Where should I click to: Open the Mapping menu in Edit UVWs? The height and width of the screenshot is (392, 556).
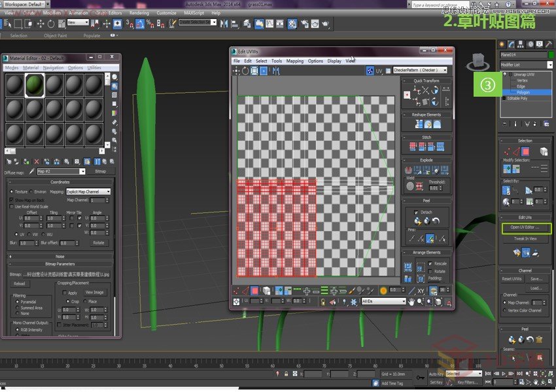(x=294, y=61)
